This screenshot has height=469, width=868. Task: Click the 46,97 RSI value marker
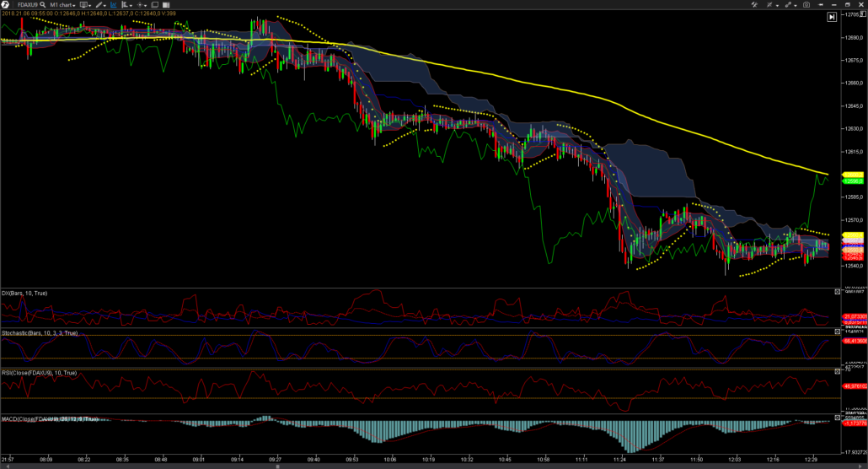pos(855,385)
